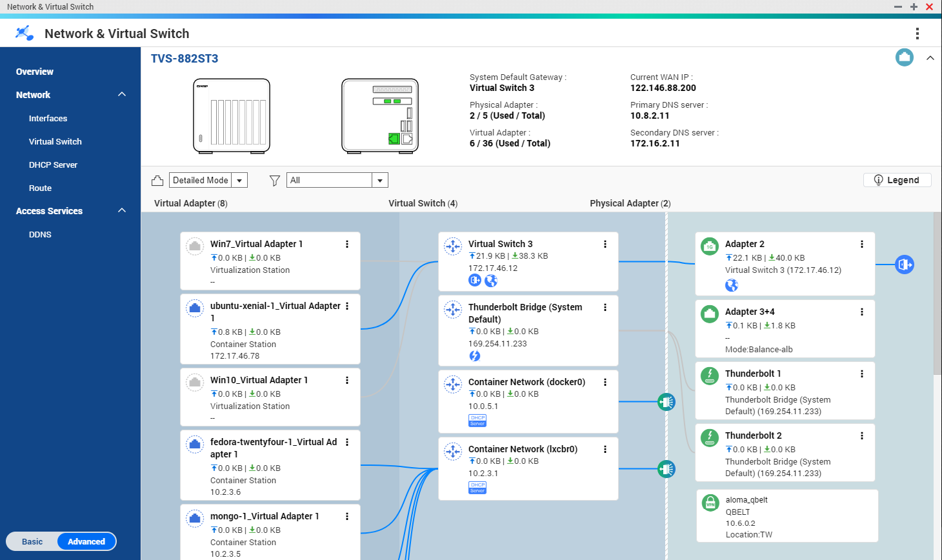This screenshot has width=942, height=560.
Task: Click the Legend button
Action: [x=897, y=180]
